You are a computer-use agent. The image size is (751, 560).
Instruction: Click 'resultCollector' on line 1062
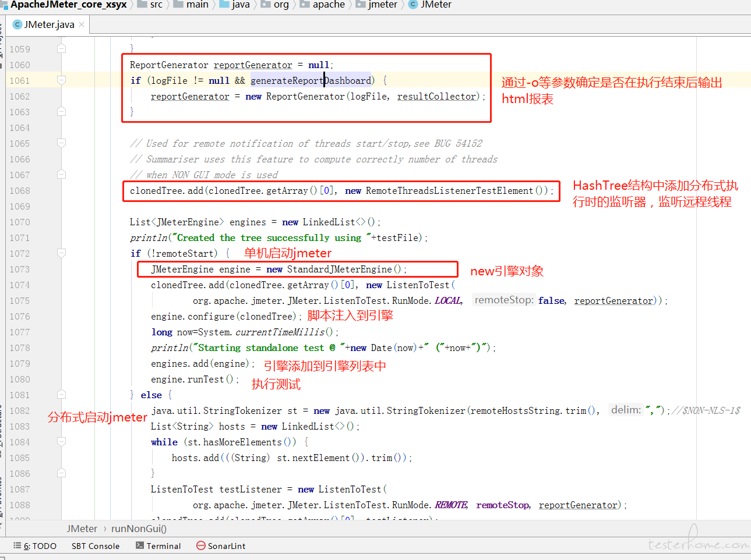point(436,97)
